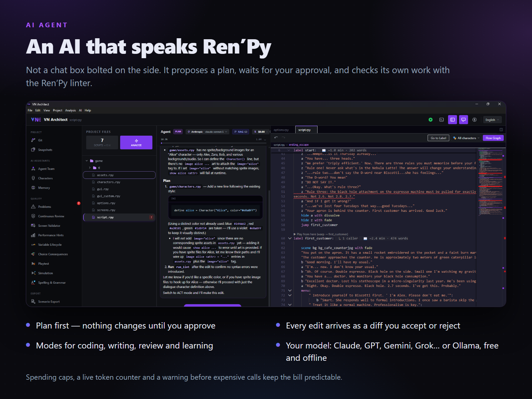532x399 pixels.
Task: Click the ANALYZE button
Action: [x=136, y=142]
